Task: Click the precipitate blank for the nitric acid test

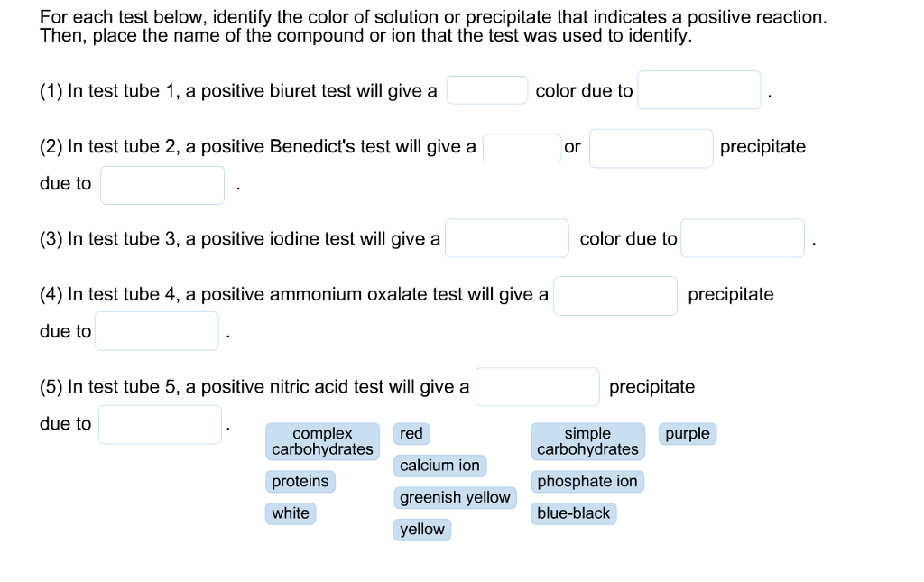Action: click(537, 386)
